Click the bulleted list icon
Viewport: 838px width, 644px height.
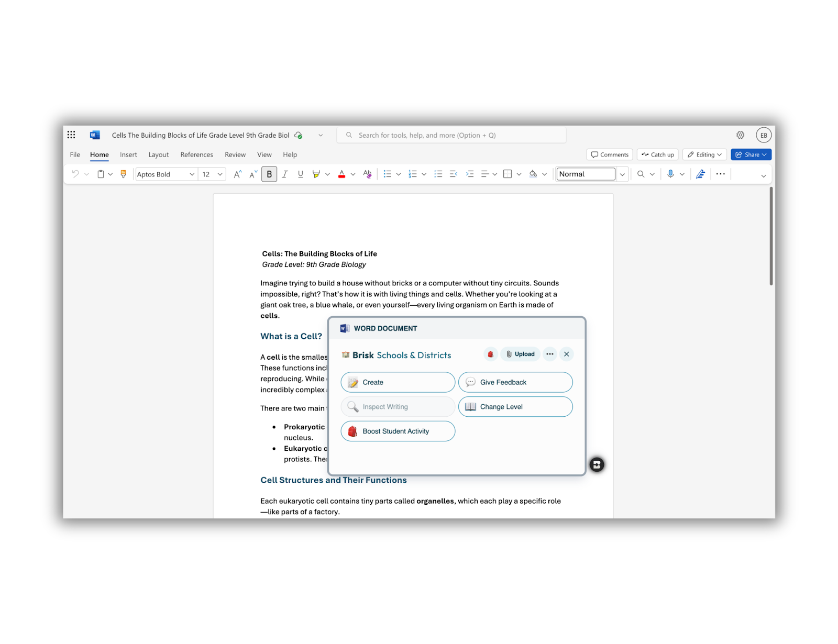388,174
